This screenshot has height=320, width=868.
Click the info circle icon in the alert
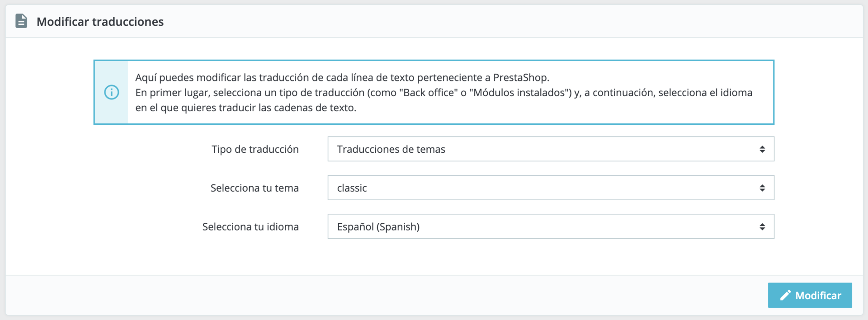(111, 92)
